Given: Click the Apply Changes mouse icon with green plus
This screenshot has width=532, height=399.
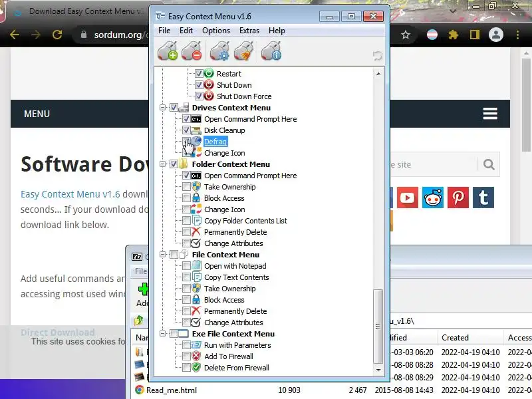Looking at the screenshot, I should click(x=168, y=52).
